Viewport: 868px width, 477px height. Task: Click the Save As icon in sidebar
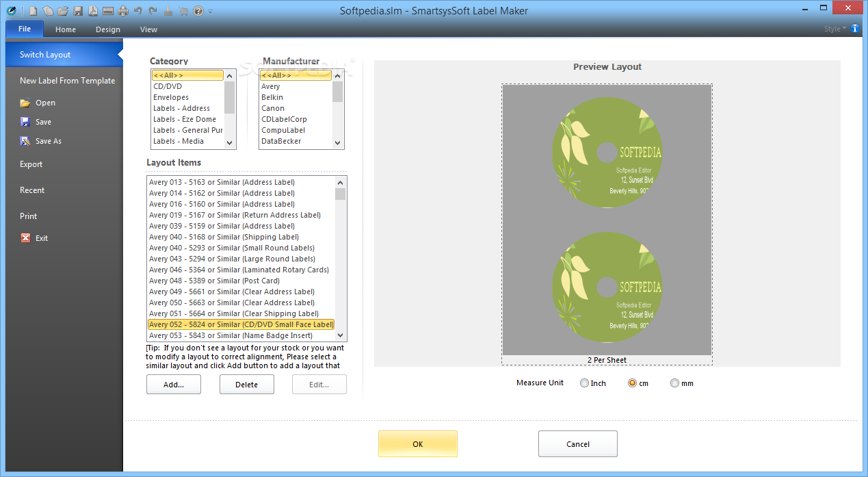(25, 141)
